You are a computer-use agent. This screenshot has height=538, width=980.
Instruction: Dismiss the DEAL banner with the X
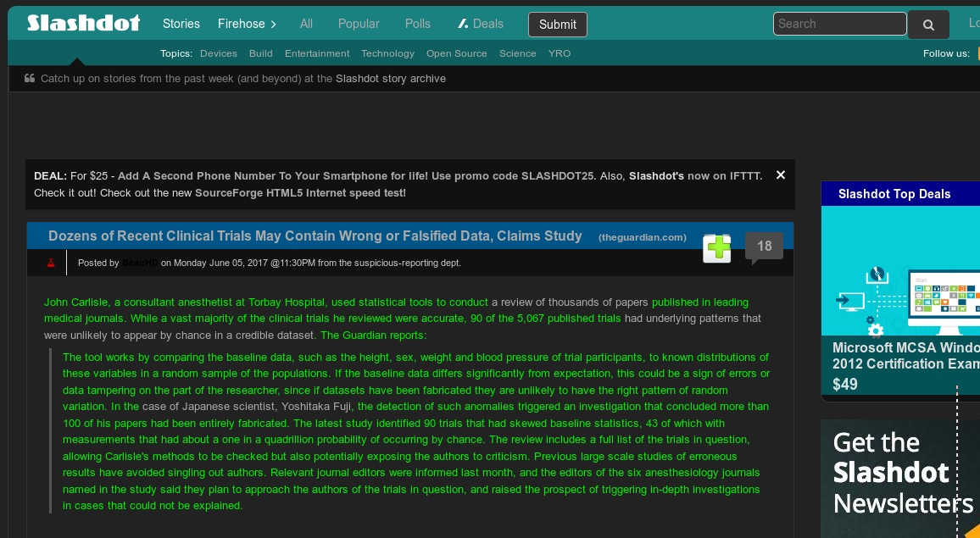(x=780, y=175)
